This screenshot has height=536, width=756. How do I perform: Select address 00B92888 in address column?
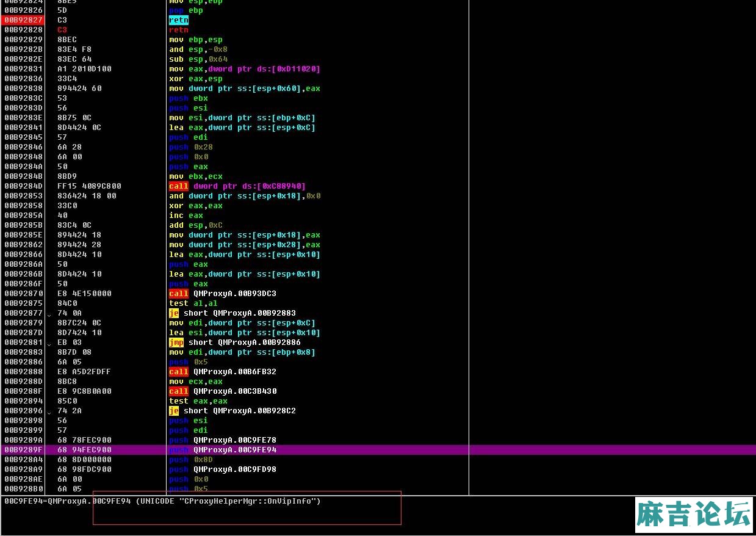click(23, 372)
